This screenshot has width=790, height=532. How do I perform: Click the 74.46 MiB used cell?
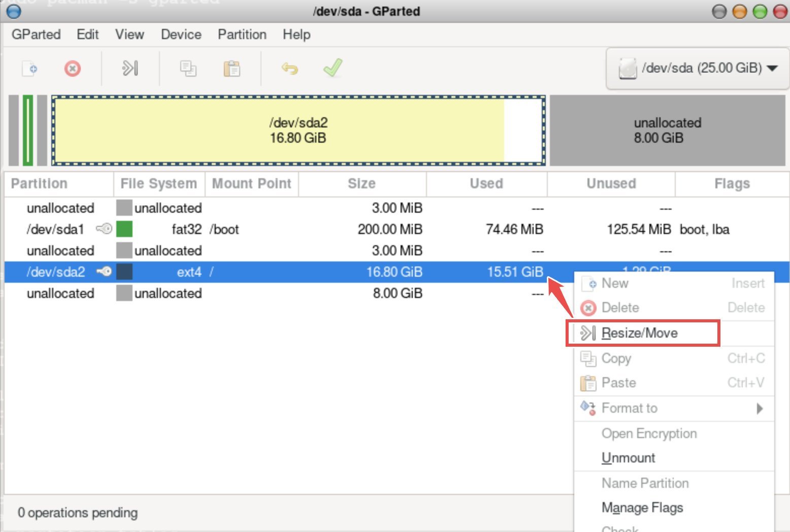[514, 229]
